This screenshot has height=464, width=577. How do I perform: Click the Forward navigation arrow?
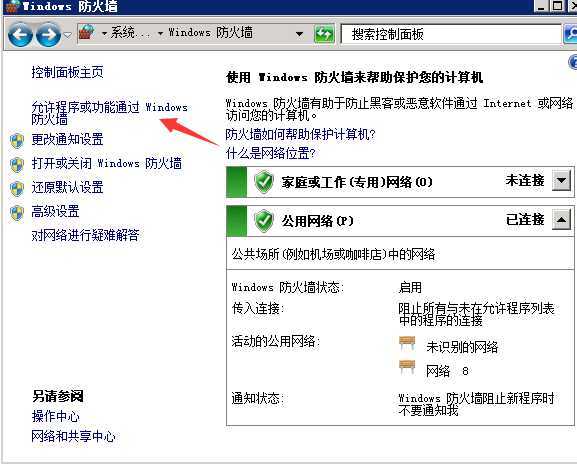(x=48, y=35)
